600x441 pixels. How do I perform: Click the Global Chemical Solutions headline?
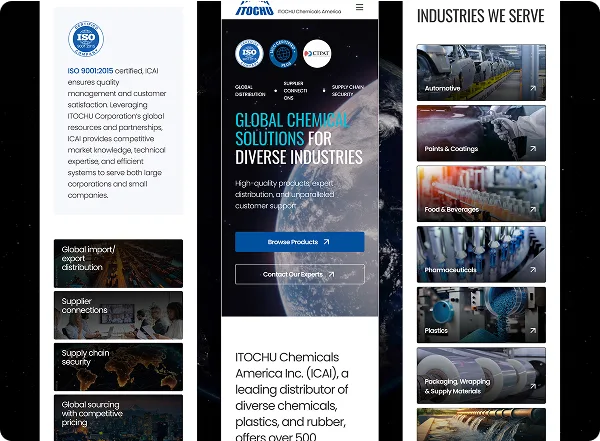pos(299,138)
